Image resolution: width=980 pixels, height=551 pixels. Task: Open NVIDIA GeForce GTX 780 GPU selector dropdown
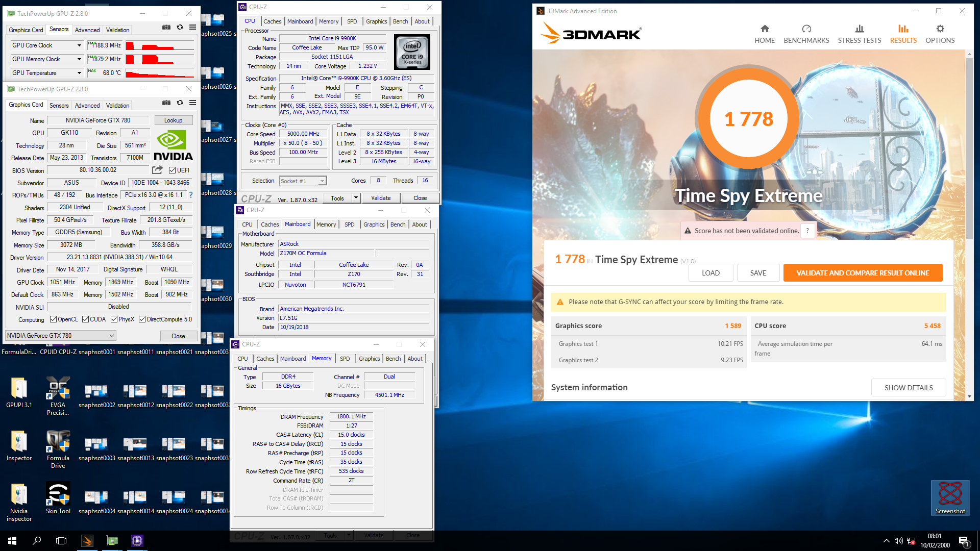pyautogui.click(x=61, y=336)
